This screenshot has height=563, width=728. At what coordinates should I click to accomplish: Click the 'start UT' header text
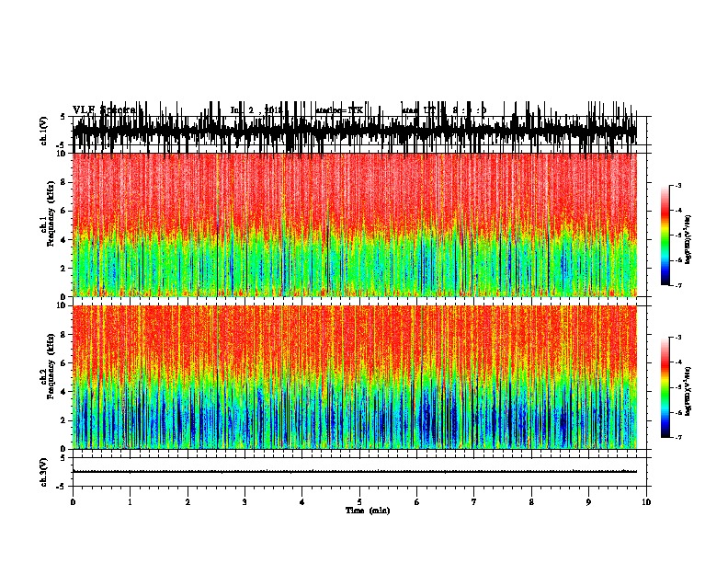tap(418, 110)
